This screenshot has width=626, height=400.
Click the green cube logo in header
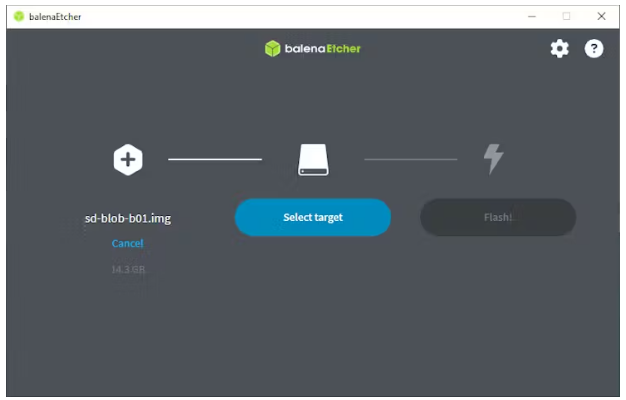(x=272, y=48)
